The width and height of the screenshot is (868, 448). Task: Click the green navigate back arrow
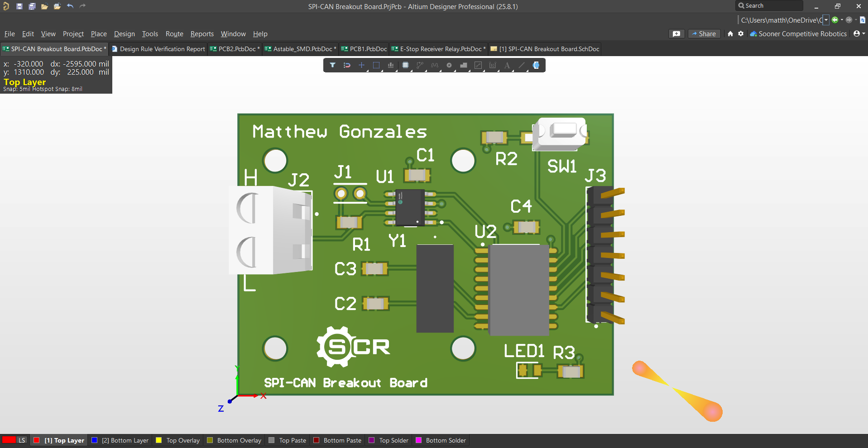point(835,20)
